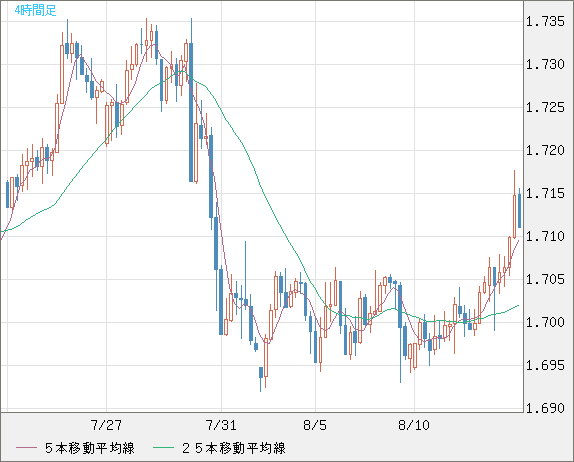
Task: Click the 1.720 price axis label
Action: coord(545,150)
